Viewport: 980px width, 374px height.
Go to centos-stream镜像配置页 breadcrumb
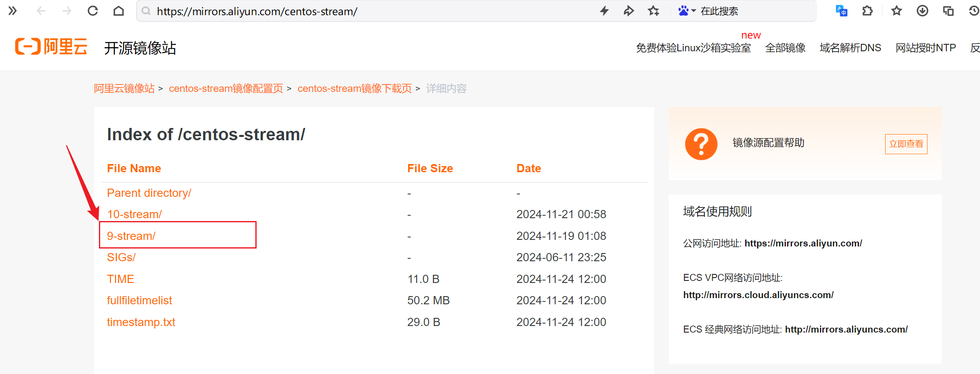(x=226, y=89)
